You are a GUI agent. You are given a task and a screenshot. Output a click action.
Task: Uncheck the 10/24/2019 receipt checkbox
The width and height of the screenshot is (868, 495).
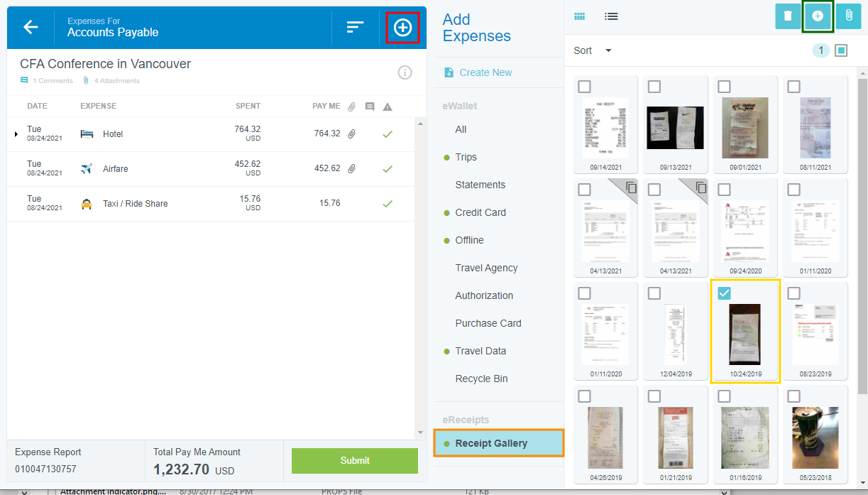pyautogui.click(x=724, y=293)
